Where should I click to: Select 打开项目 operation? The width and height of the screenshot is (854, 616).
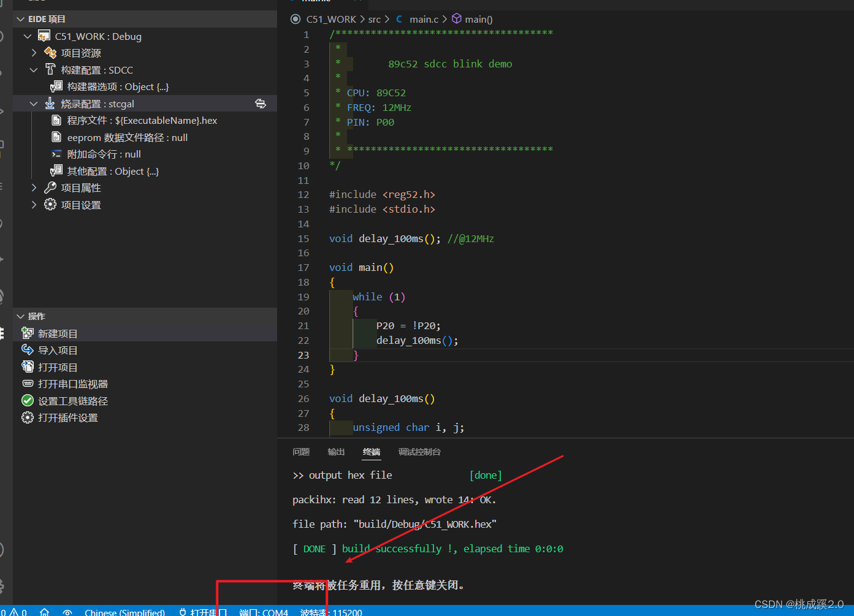click(145, 367)
